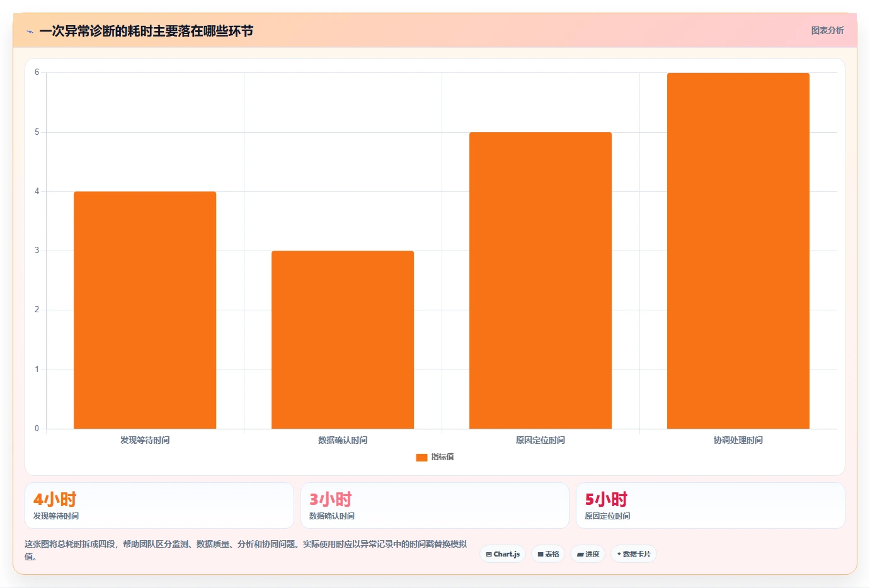Click the description paragraph starting 这张图将总耗时
870x588 pixels.
click(246, 550)
